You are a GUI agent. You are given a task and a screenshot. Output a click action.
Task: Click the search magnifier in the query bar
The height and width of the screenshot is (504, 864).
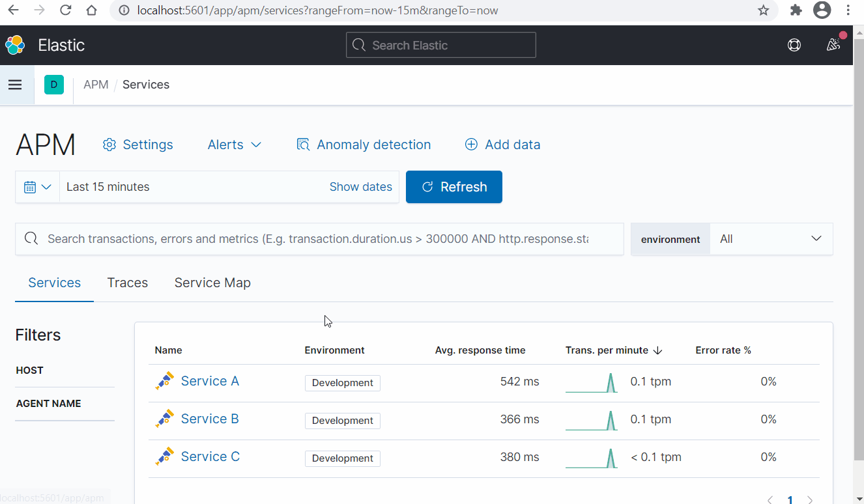(31, 238)
